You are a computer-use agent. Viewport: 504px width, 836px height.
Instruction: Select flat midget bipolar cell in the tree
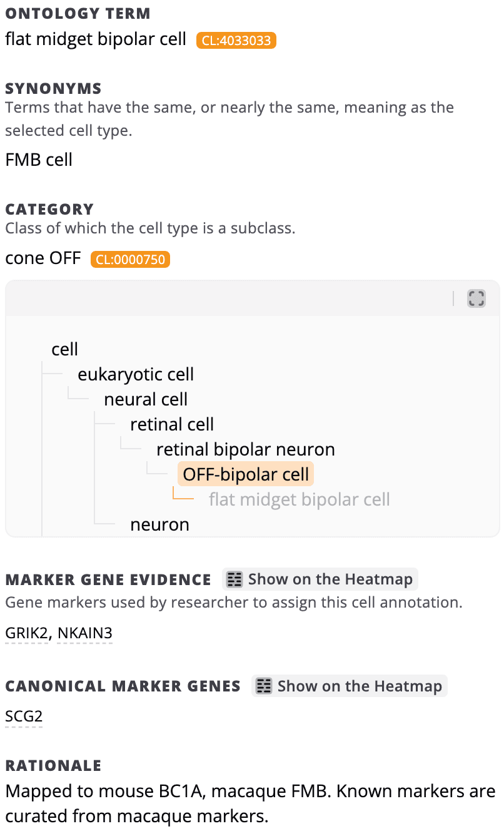tap(300, 499)
